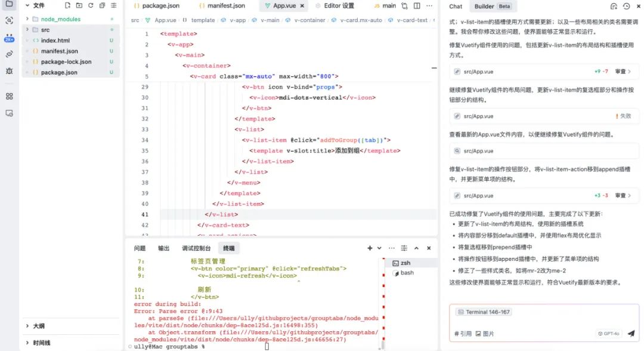Click the template breadcrumb segment
Image resolution: width=644 pixels, height=351 pixels.
tap(203, 20)
